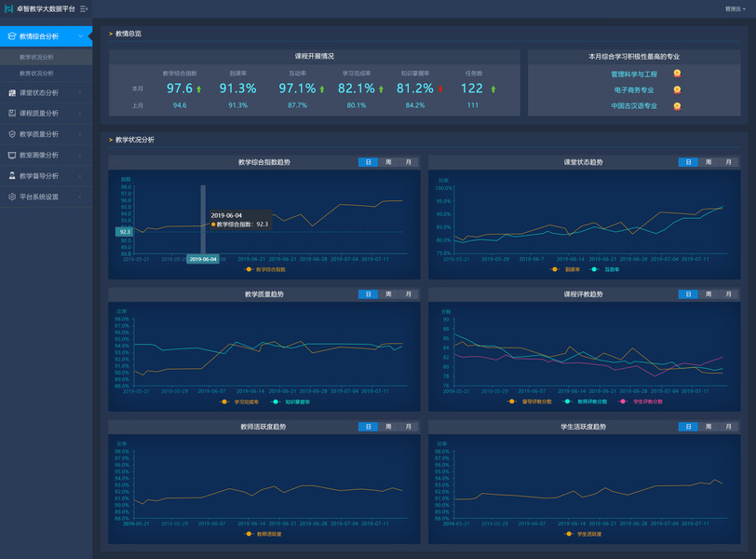Click the 课程质量分析 sidebar icon
Viewport: 756px width, 559px height.
[12, 114]
